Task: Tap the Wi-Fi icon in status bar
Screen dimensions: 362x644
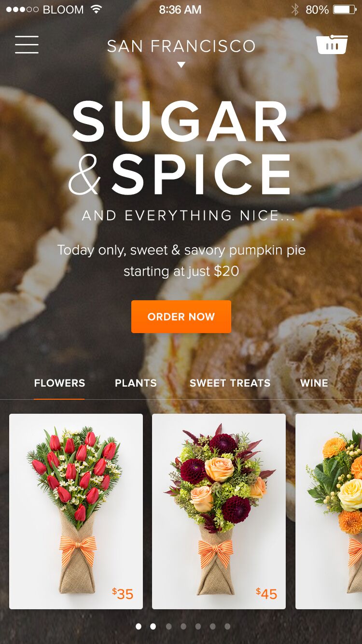Action: (97, 9)
